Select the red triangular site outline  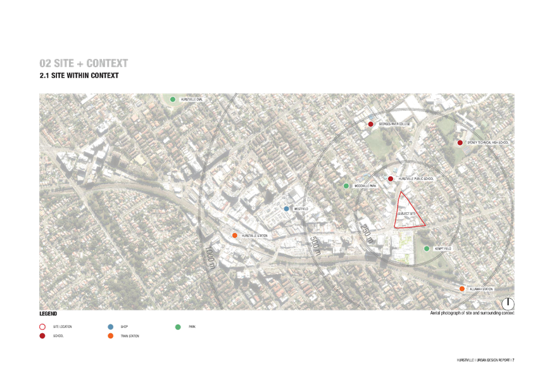click(407, 210)
